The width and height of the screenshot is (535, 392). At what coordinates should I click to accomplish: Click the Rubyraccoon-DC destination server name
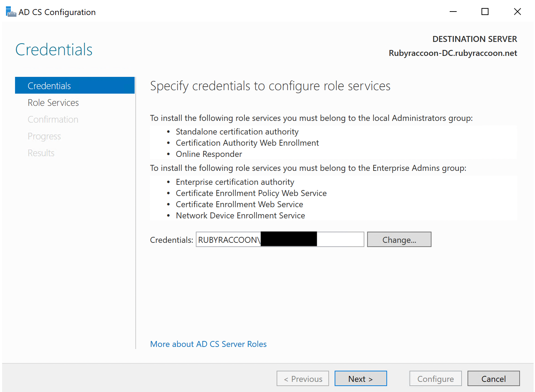453,53
